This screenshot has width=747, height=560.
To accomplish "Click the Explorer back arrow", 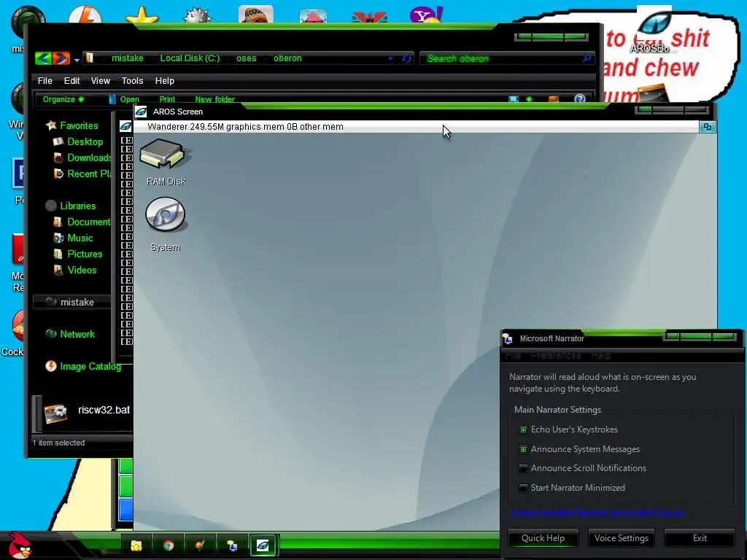I will coord(43,58).
